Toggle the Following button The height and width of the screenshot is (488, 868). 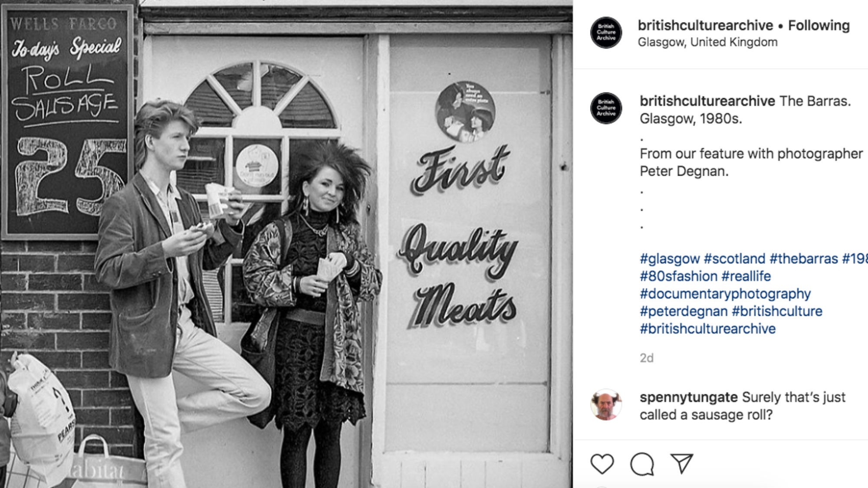819,25
